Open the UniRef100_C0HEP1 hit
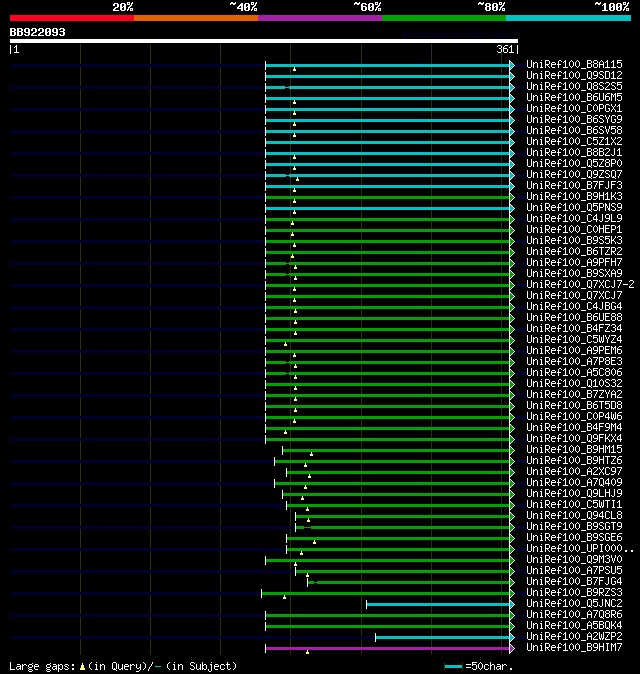Viewport: 640px width, 674px height. coord(574,230)
